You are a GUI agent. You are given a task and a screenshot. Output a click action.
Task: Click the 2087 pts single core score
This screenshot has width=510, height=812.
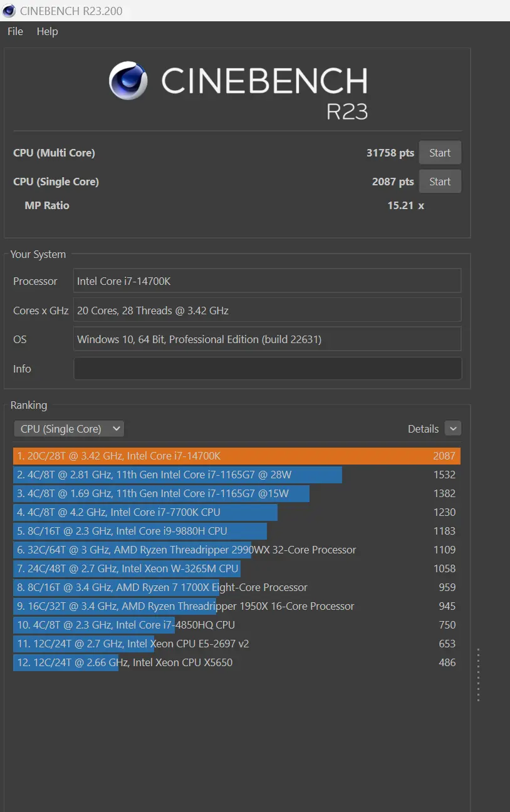click(x=393, y=182)
